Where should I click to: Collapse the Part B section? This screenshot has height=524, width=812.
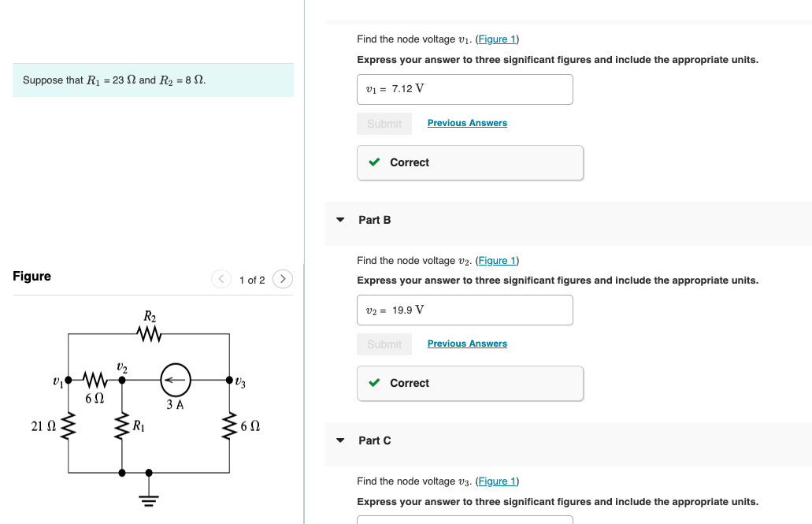339,221
